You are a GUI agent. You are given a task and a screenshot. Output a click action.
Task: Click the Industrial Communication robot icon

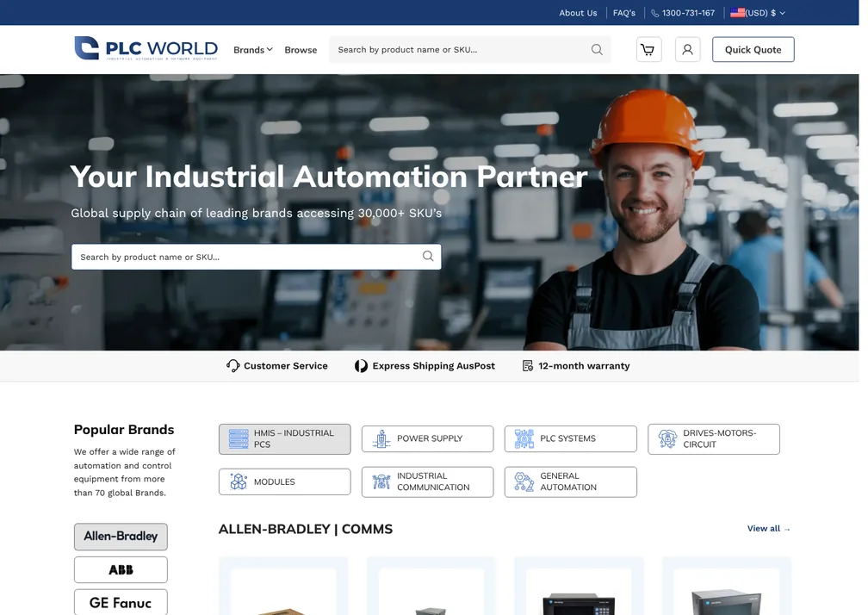point(381,481)
